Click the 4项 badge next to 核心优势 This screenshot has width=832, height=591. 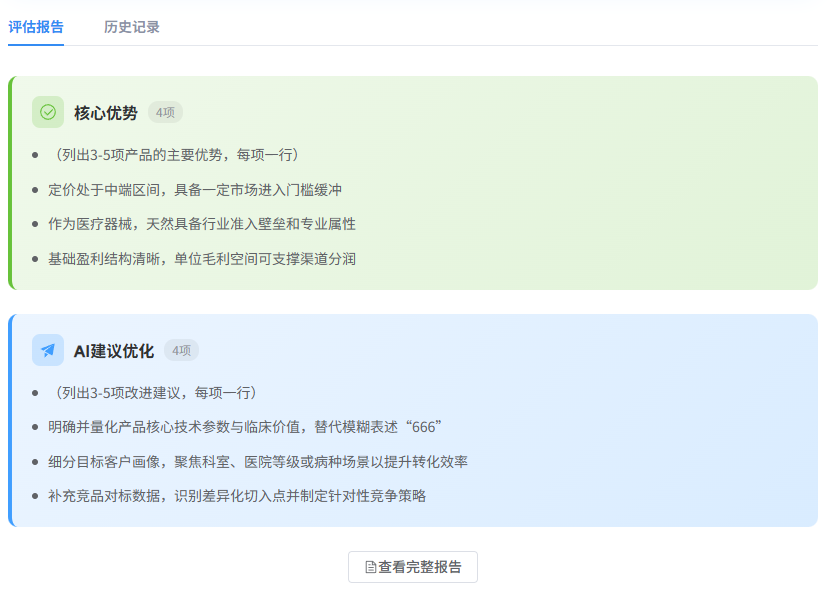(x=165, y=113)
